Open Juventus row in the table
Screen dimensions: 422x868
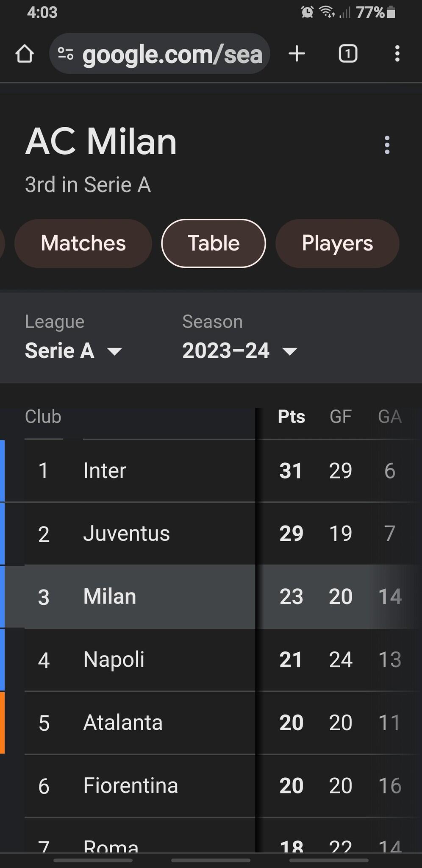tap(126, 533)
